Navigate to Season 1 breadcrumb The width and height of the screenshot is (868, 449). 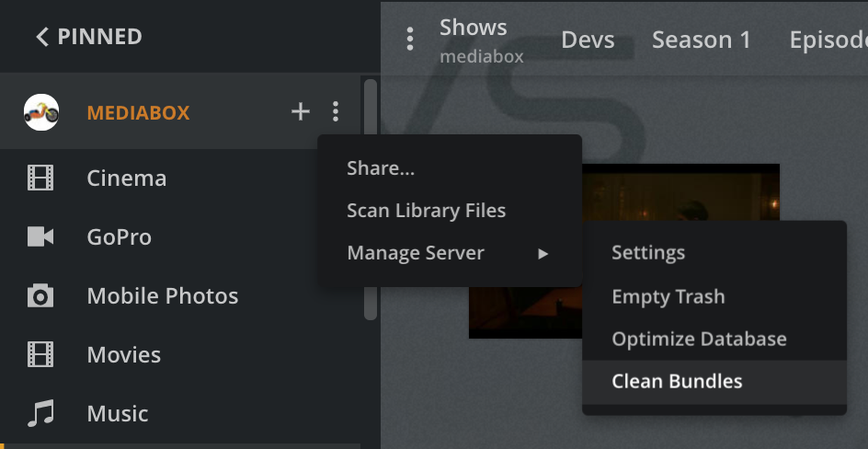click(x=701, y=40)
